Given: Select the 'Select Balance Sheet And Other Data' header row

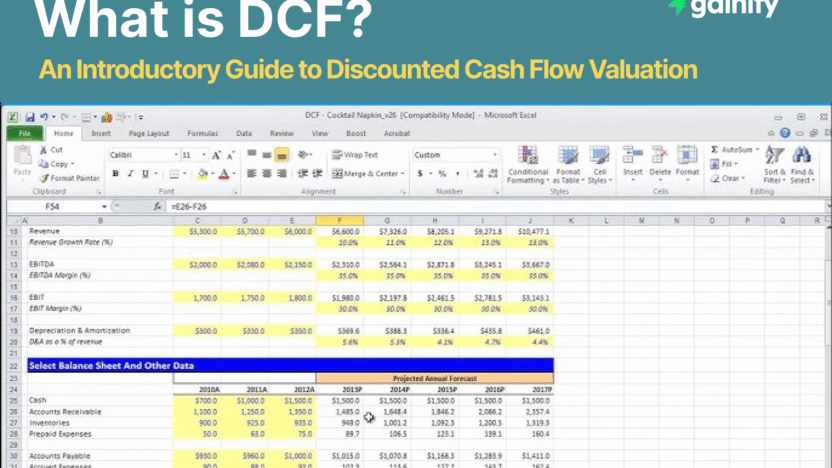Looking at the screenshot, I should click(x=290, y=365).
